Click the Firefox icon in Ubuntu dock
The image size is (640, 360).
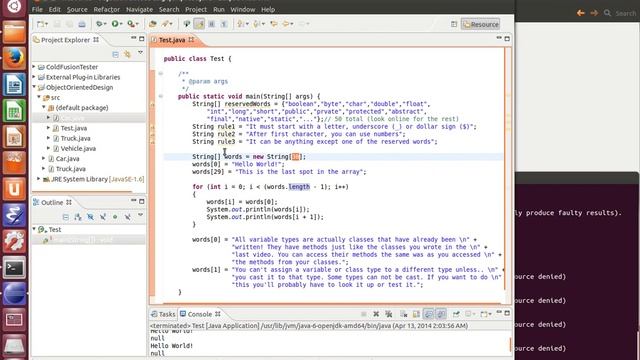pos(14,58)
